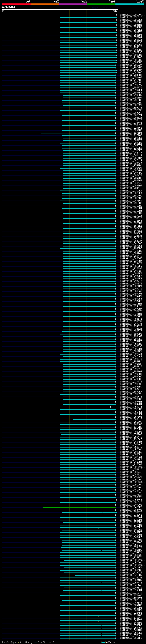Select the UniRef100_P43643 label

point(131,183)
